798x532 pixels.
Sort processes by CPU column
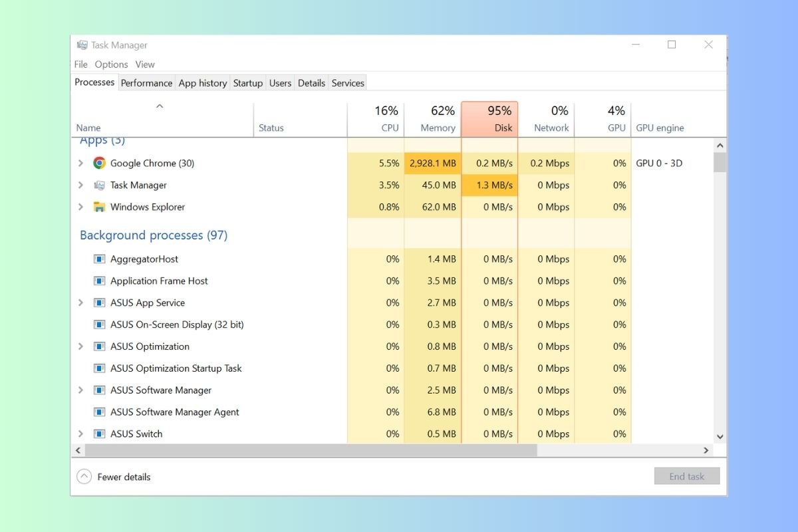(376, 120)
